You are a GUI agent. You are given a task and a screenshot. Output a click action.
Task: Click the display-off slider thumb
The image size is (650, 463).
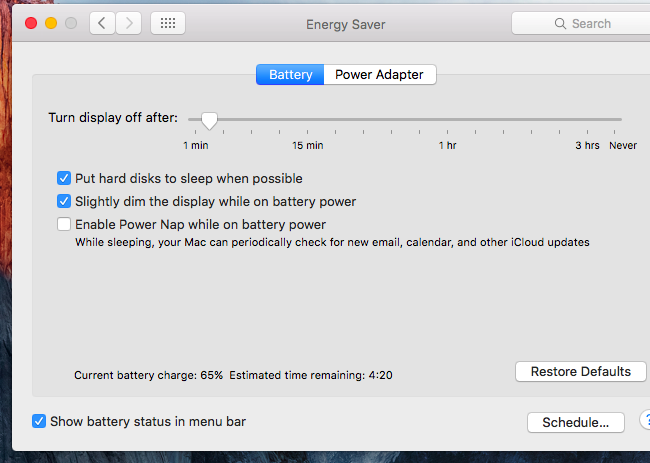(x=209, y=121)
